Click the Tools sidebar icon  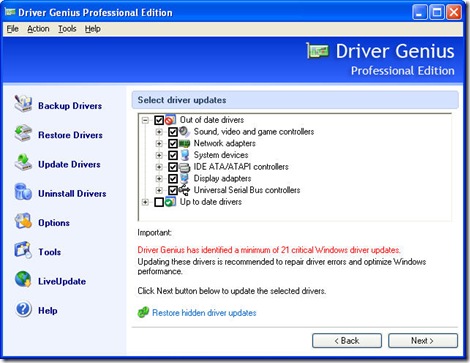(23, 250)
